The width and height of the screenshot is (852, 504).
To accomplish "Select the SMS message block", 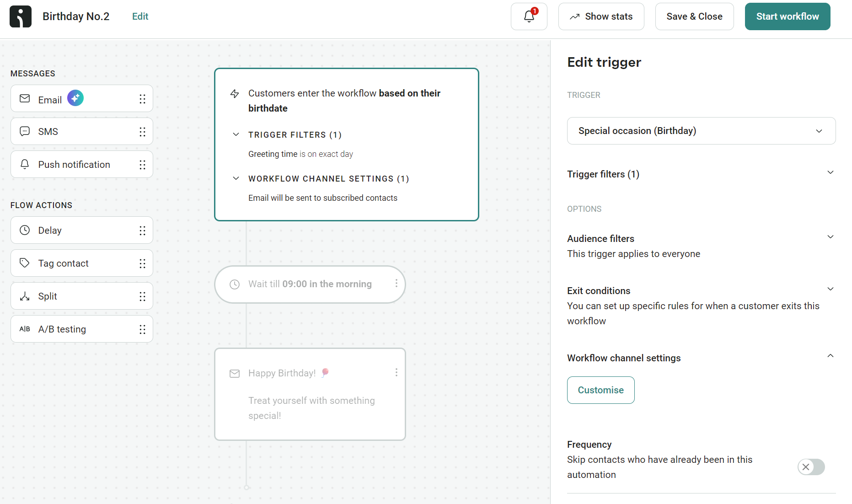I will [x=82, y=131].
